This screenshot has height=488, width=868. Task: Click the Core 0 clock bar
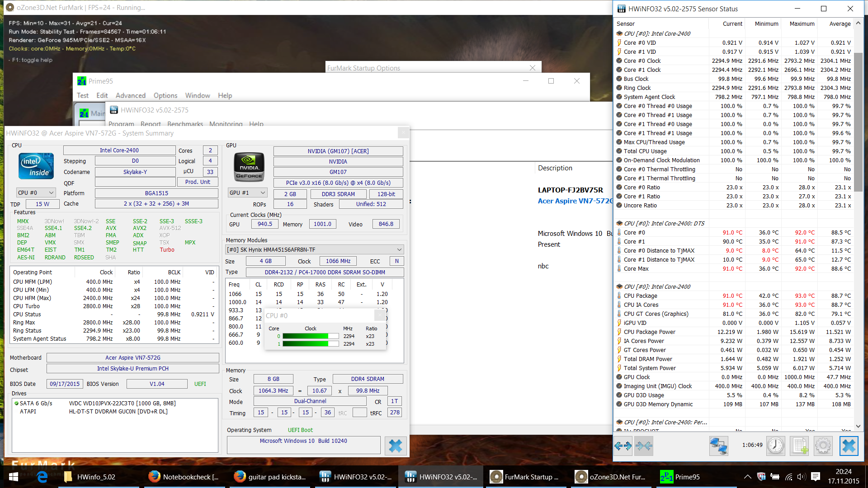[310, 336]
